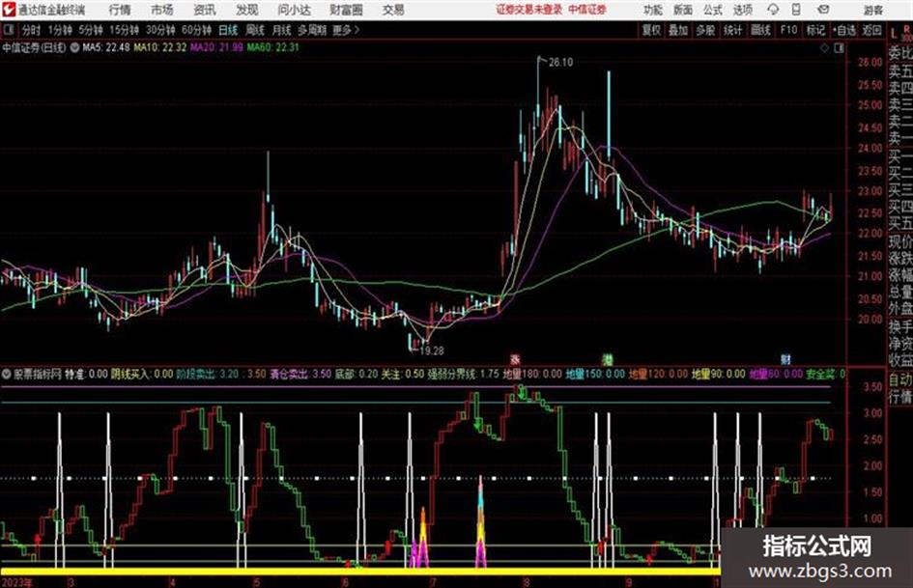Click the 2023年 time axis label
The height and width of the screenshot is (588, 913).
point(17,582)
